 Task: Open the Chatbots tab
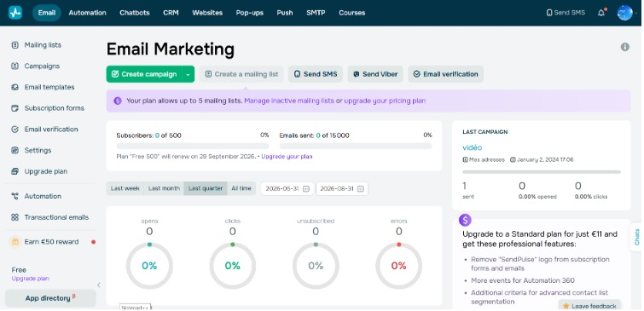tap(135, 13)
